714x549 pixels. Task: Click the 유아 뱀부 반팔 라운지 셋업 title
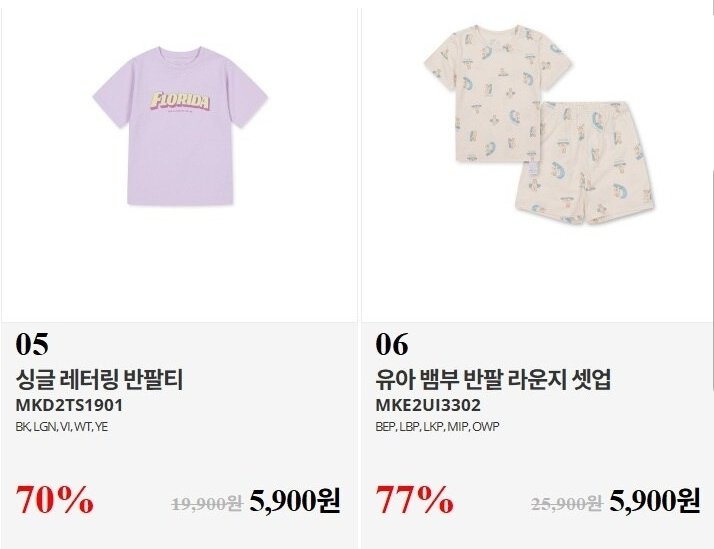pyautogui.click(x=493, y=380)
